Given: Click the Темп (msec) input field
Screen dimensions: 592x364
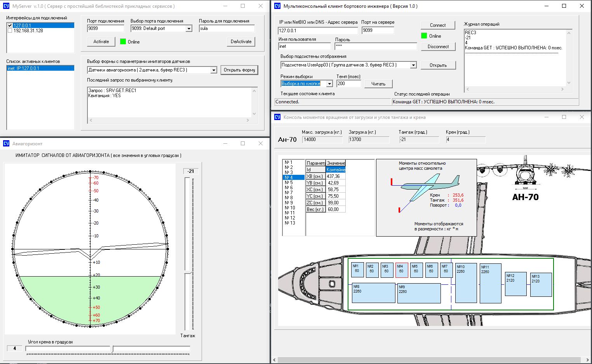Looking at the screenshot, I should pyautogui.click(x=348, y=84).
